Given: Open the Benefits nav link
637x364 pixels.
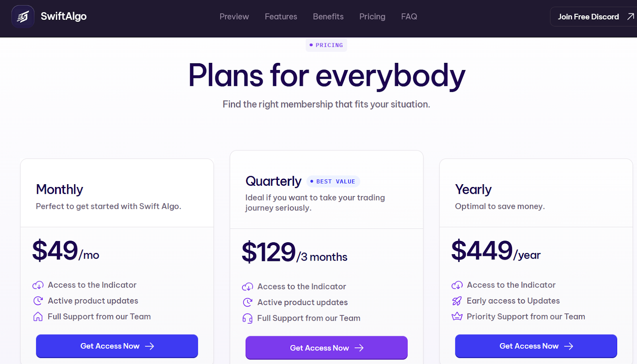Looking at the screenshot, I should pyautogui.click(x=328, y=17).
